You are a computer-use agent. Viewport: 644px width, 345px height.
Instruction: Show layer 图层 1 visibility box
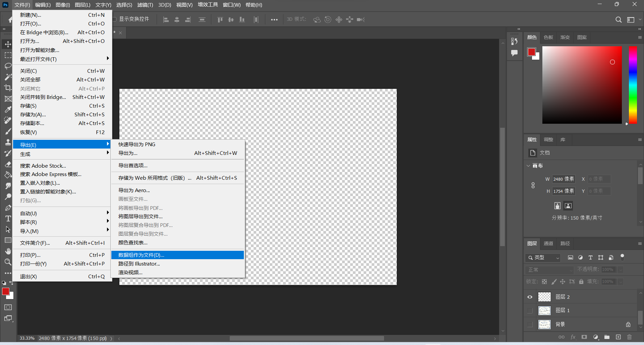(530, 310)
